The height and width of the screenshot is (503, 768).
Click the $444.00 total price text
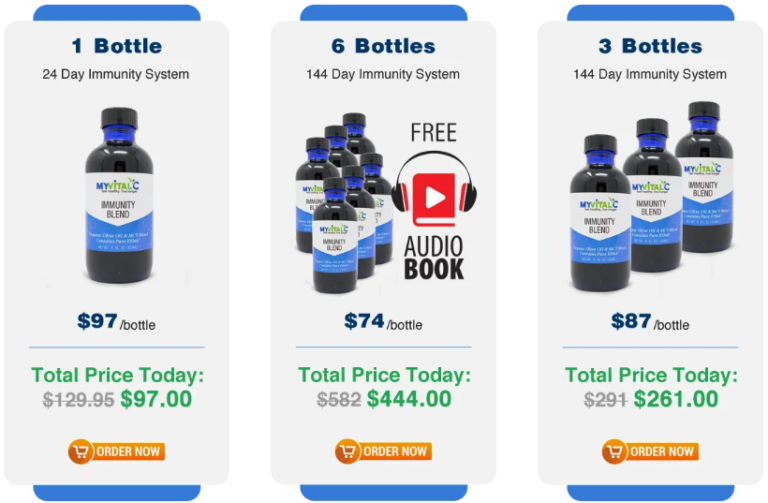tap(409, 399)
